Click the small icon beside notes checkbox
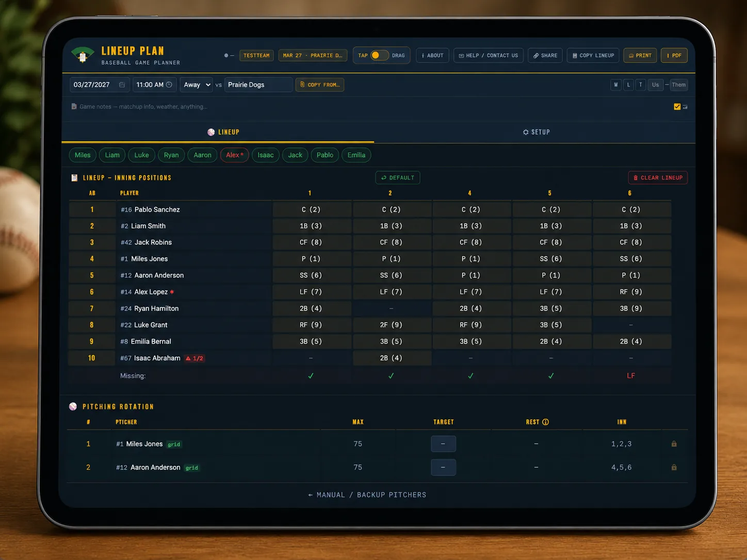The height and width of the screenshot is (560, 747). click(x=685, y=107)
